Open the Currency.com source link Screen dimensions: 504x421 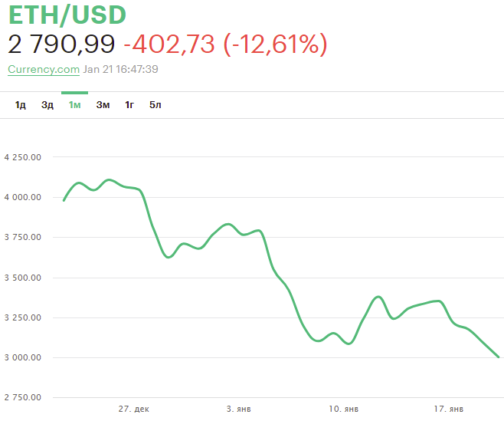point(44,69)
